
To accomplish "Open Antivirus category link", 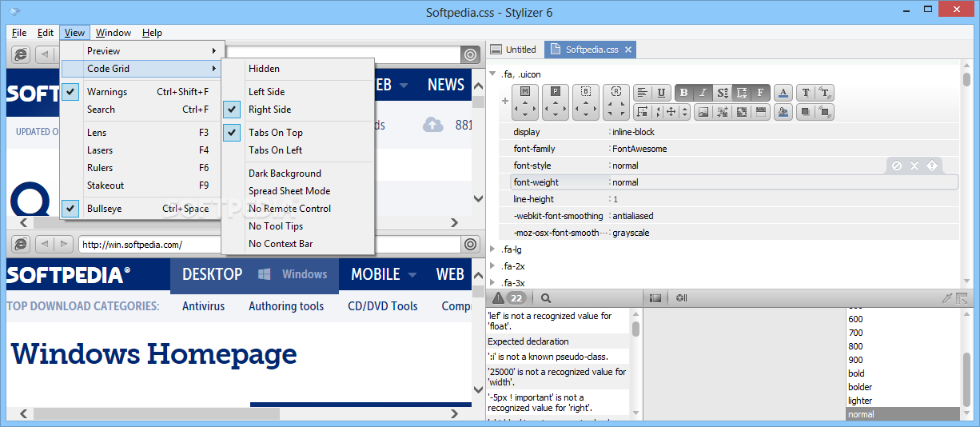I will [203, 306].
